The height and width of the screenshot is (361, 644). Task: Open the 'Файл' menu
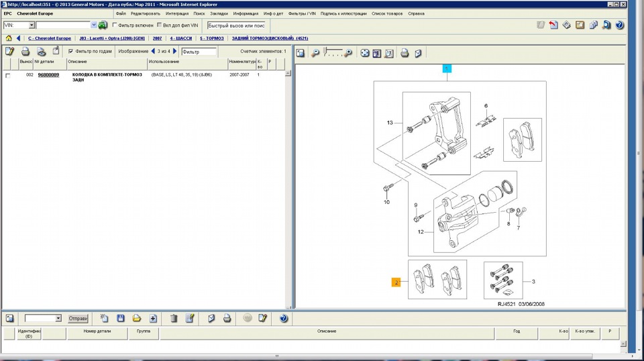[121, 13]
